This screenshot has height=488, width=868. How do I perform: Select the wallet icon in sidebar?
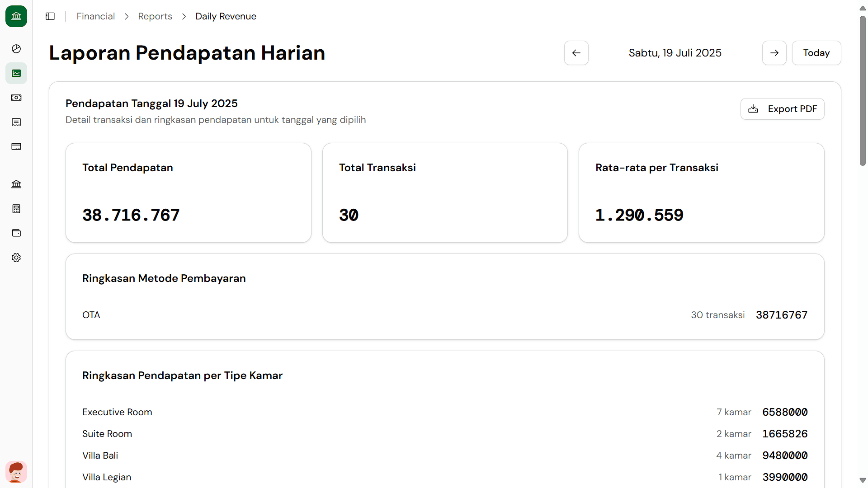point(16,233)
